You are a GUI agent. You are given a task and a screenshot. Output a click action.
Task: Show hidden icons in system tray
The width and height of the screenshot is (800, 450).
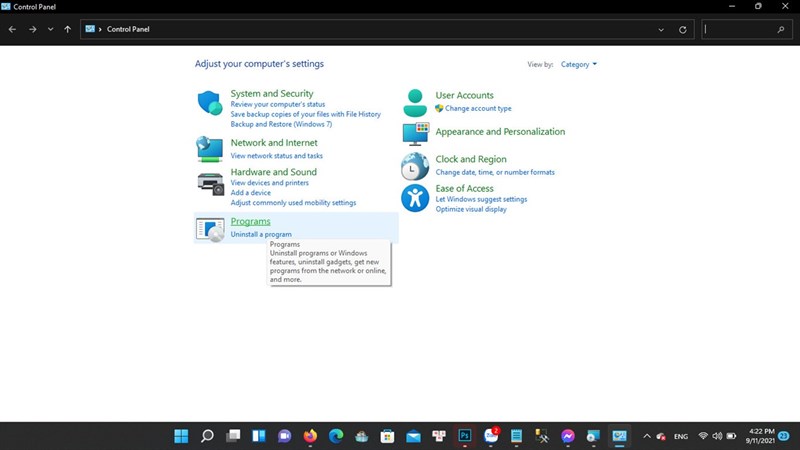(x=646, y=436)
